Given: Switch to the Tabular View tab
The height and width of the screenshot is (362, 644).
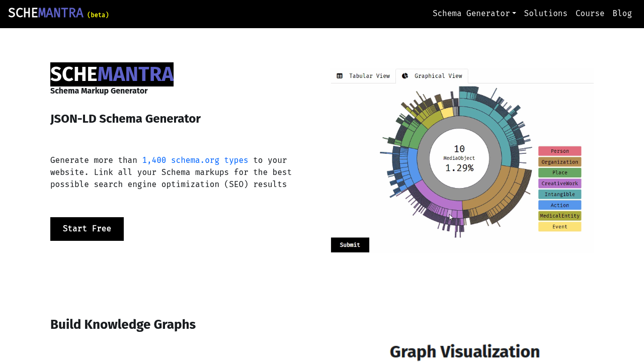Looking at the screenshot, I should tap(363, 76).
